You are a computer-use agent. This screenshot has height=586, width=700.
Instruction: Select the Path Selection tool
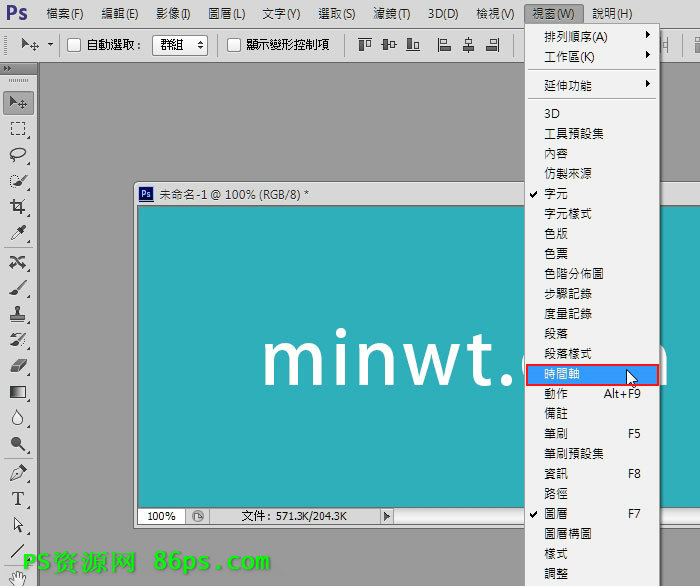pyautogui.click(x=18, y=524)
